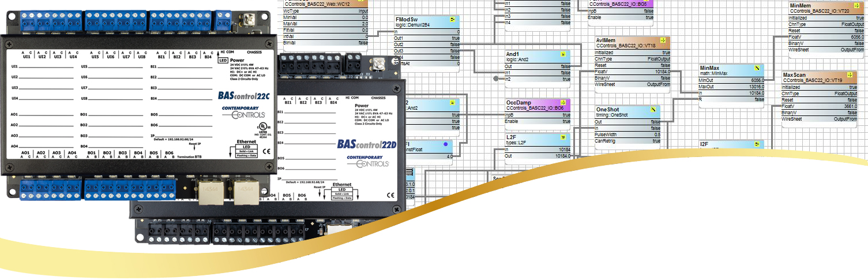
Task: Click the WireSheet row in AvlMem
Action: pyautogui.click(x=632, y=84)
